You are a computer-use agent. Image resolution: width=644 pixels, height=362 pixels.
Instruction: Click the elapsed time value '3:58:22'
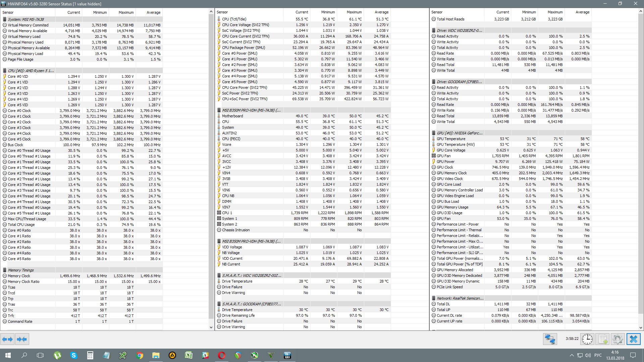[572, 339]
